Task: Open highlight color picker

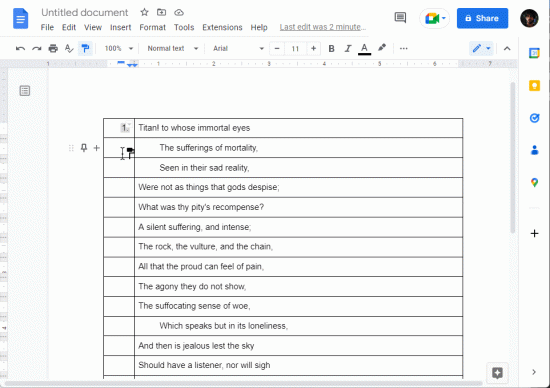Action: (382, 48)
